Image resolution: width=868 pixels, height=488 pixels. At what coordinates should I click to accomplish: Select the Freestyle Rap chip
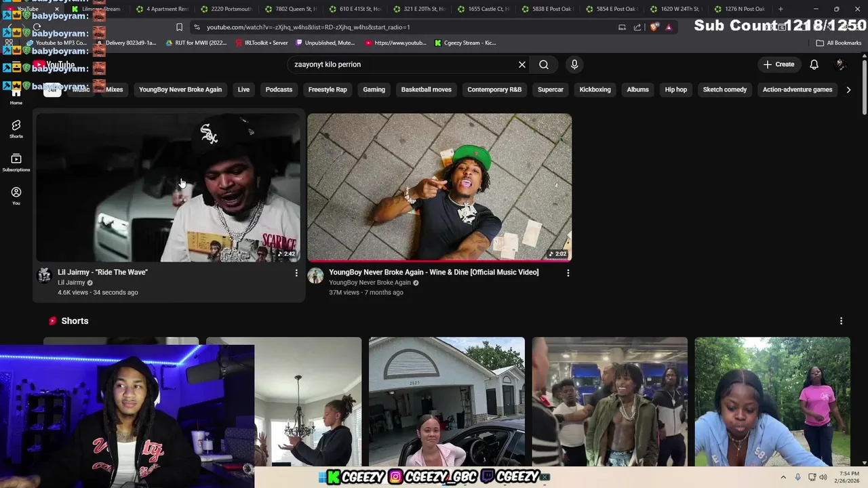coord(328,89)
